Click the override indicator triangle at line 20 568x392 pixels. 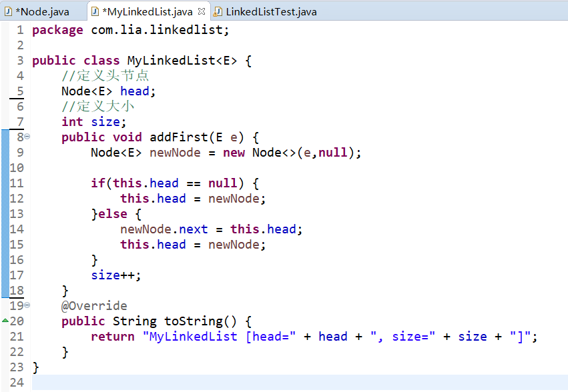point(5,320)
